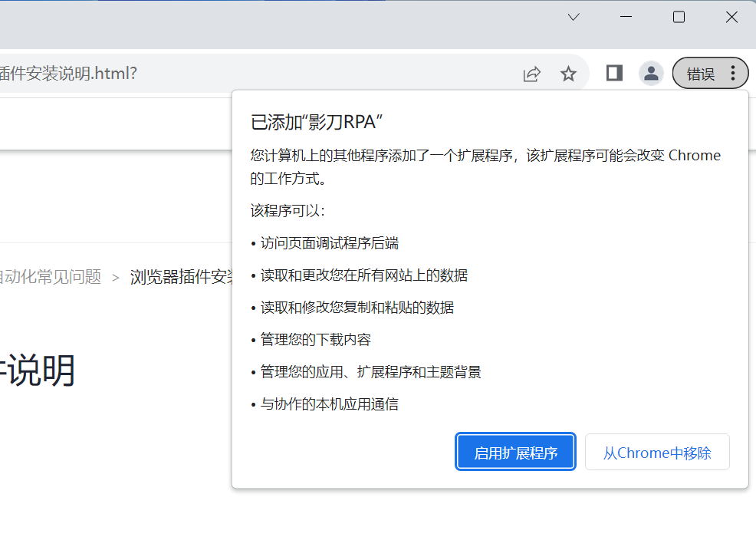
Task: Open the profile avatar icon
Action: [x=651, y=74]
